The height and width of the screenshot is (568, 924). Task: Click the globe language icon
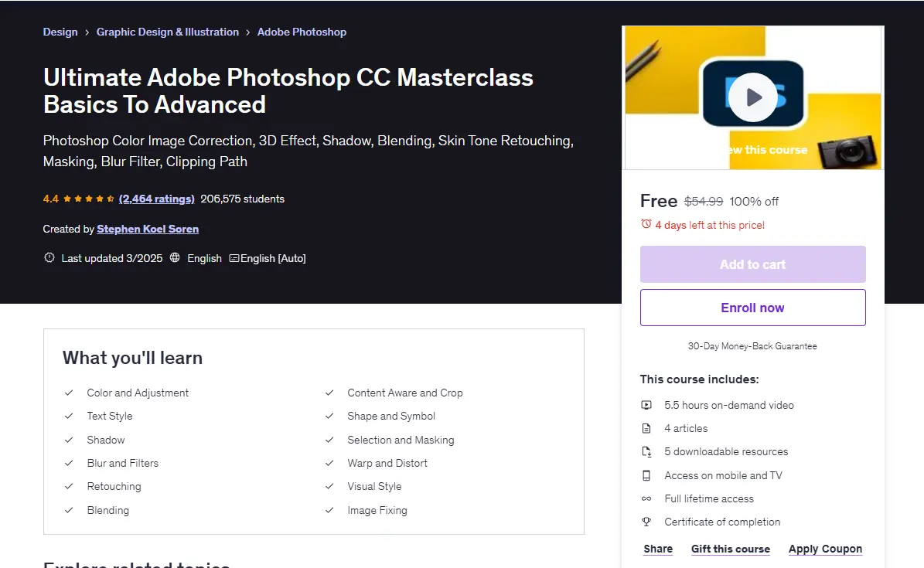(175, 258)
